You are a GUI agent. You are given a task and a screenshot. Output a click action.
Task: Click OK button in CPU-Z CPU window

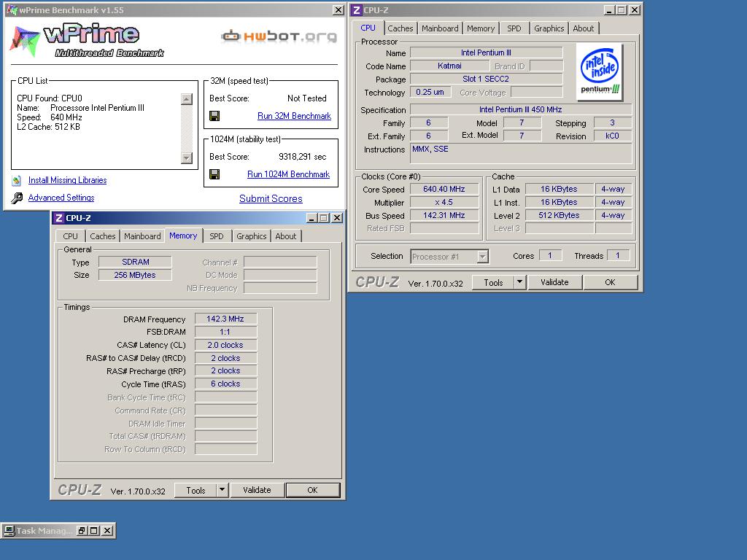(611, 282)
